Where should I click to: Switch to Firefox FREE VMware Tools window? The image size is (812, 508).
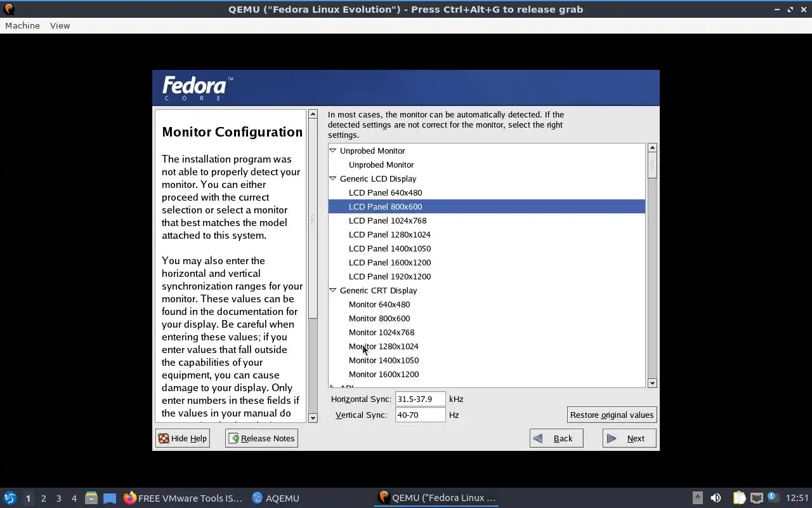pyautogui.click(x=183, y=498)
